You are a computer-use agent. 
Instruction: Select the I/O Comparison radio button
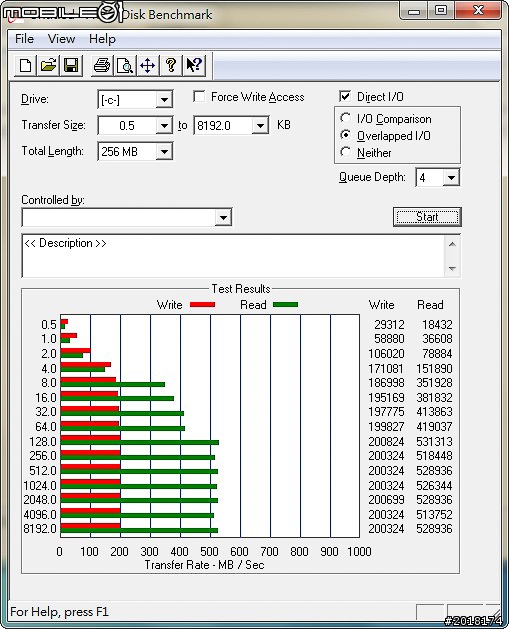[345, 118]
